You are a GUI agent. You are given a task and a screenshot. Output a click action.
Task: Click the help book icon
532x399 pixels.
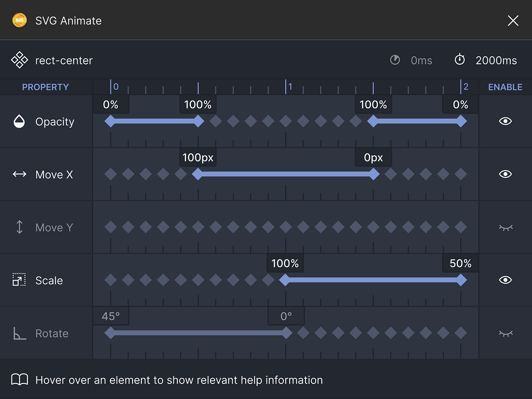20,380
